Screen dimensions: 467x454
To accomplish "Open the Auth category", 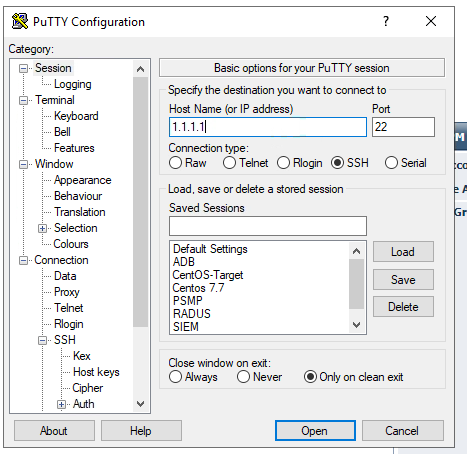I will (84, 404).
